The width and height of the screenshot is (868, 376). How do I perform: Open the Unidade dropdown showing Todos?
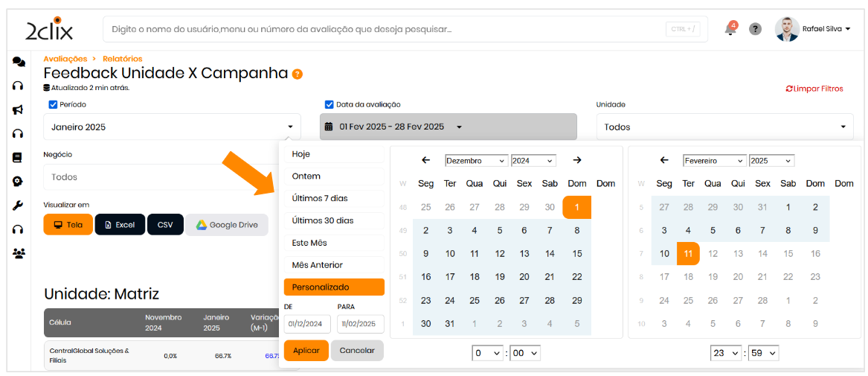click(x=724, y=127)
